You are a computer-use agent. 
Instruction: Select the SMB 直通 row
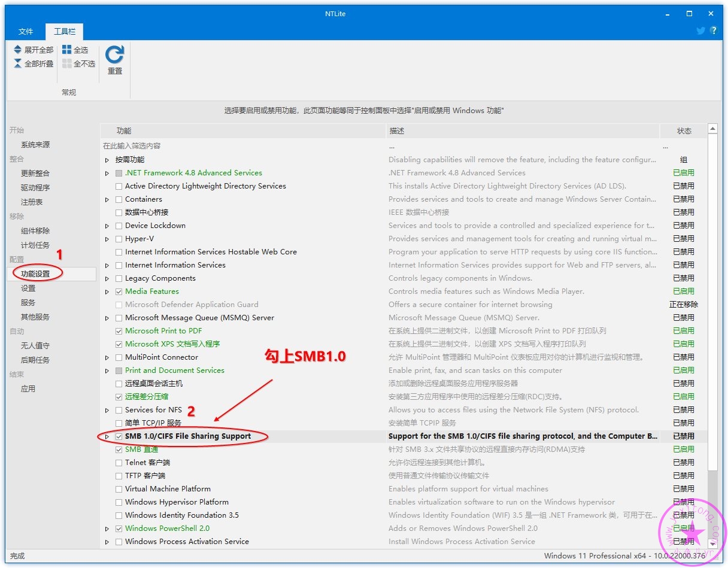[x=404, y=449]
